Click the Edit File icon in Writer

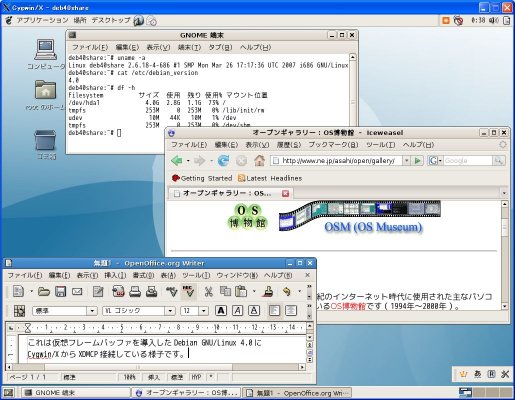(98, 292)
